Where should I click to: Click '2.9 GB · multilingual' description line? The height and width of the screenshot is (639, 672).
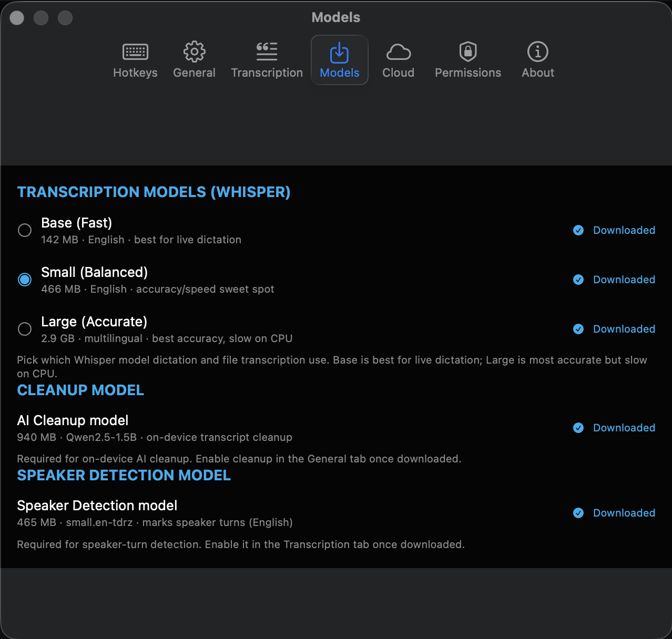tap(167, 338)
